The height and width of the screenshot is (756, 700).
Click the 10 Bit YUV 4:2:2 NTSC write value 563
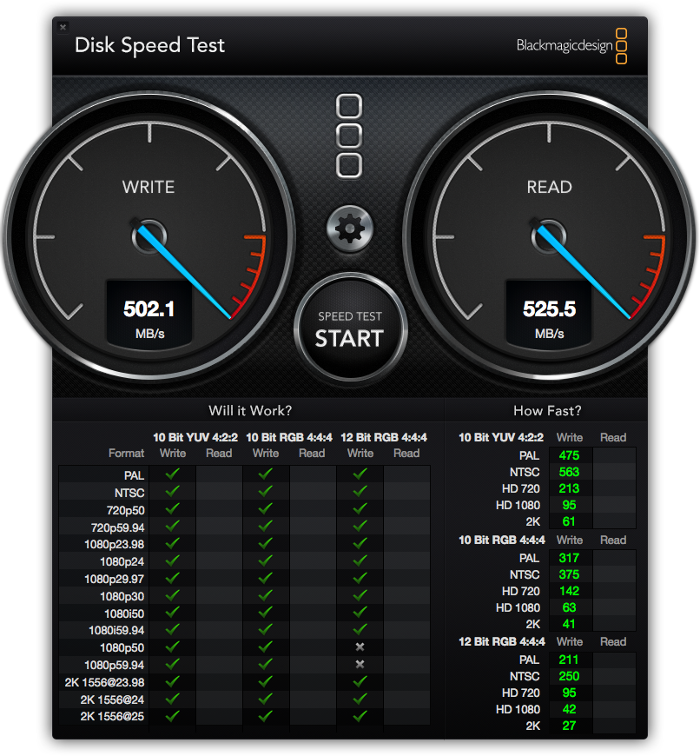click(569, 472)
